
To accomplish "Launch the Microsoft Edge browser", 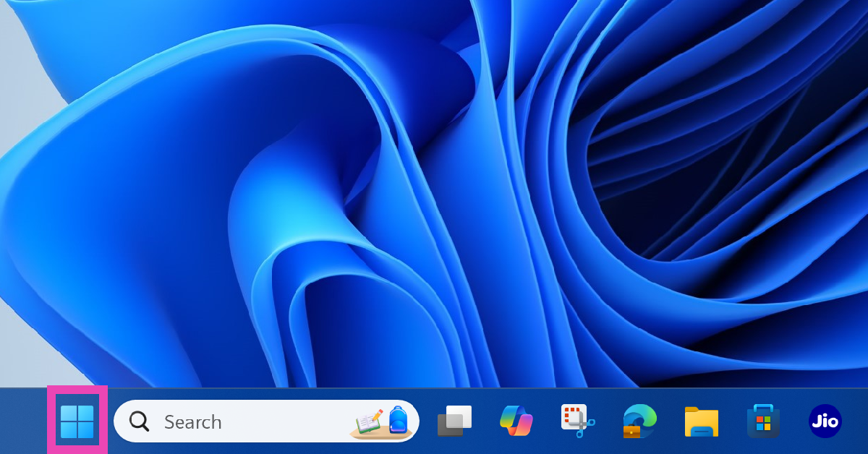I will 640,419.
